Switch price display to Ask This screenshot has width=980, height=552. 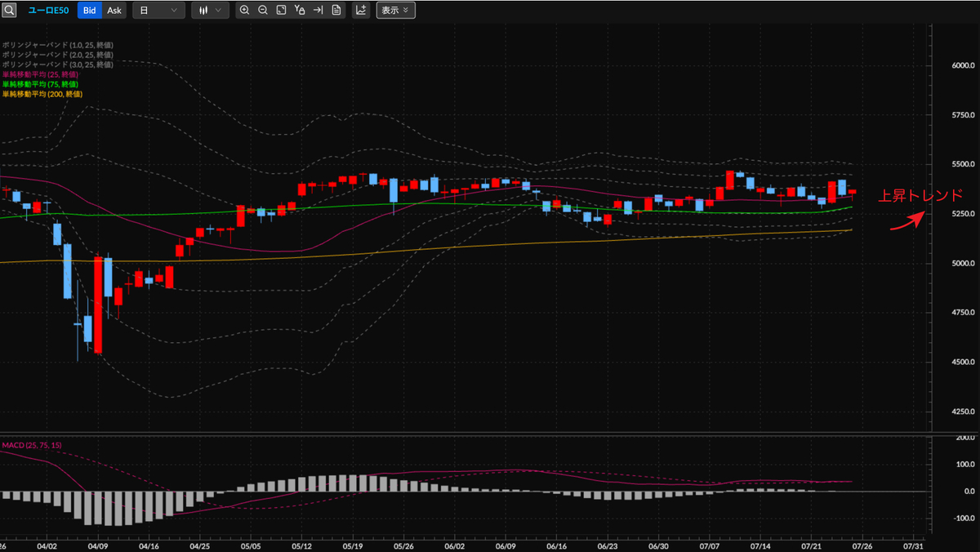tap(114, 11)
